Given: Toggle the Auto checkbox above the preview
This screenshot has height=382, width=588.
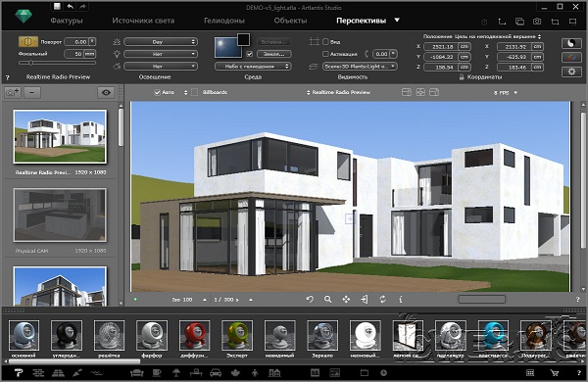Looking at the screenshot, I should tap(158, 92).
